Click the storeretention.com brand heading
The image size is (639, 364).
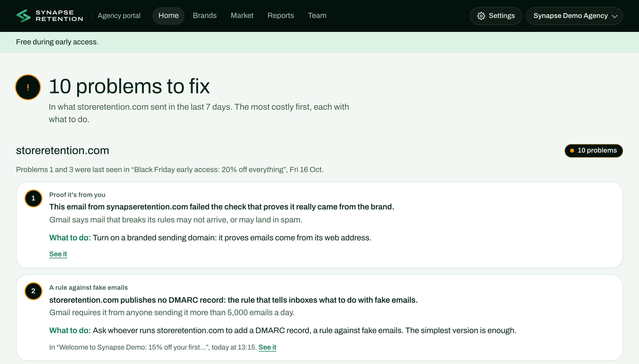coord(63,150)
